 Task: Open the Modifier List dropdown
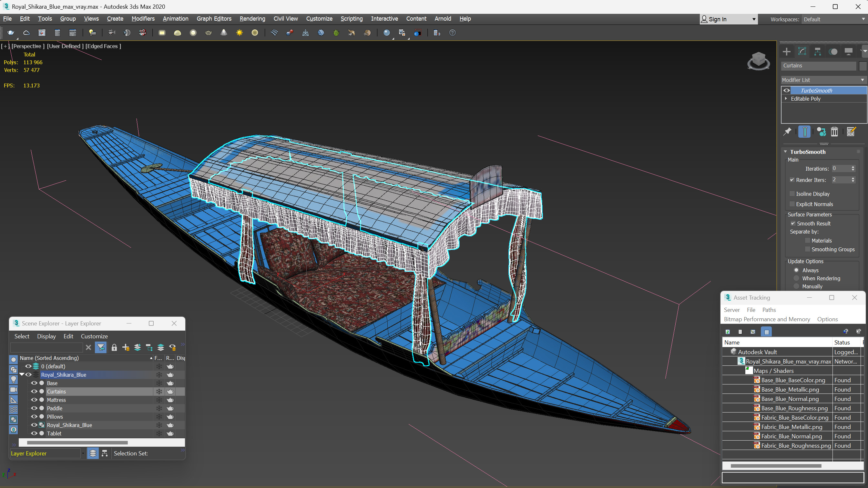pos(823,80)
